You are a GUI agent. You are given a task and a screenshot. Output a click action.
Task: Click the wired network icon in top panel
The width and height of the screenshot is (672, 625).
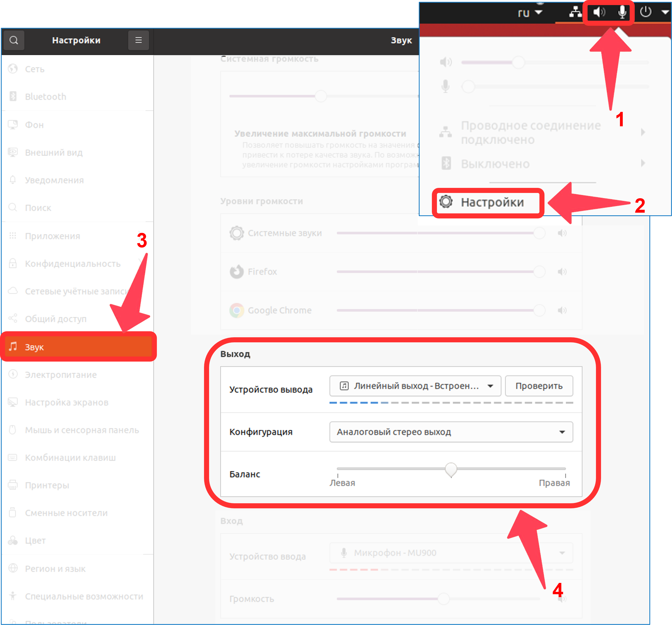pos(575,12)
